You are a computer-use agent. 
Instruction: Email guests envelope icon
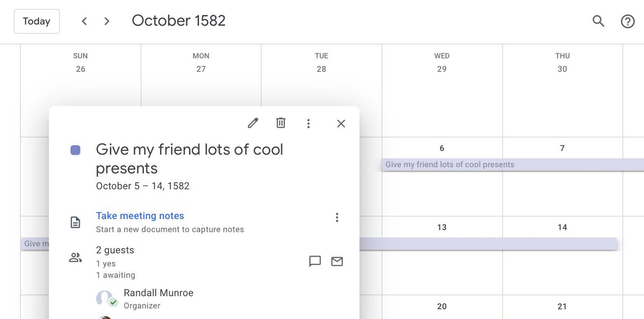click(337, 262)
